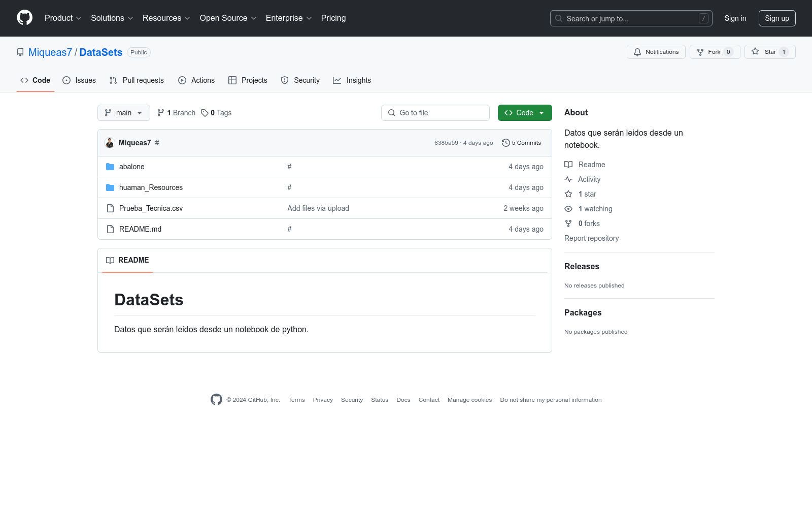Switch to the Issues tab
This screenshot has height=508, width=812.
(79, 80)
